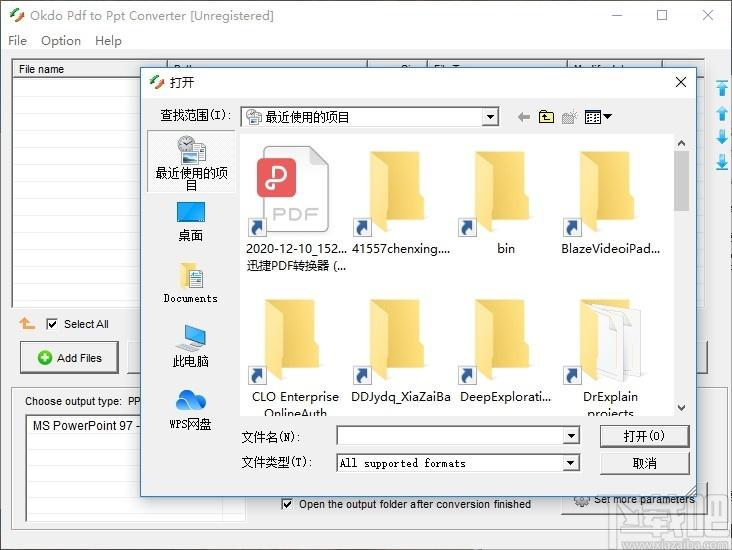Expand the file type All supported formats dropdown
Screen dimensions: 732x550
click(571, 463)
